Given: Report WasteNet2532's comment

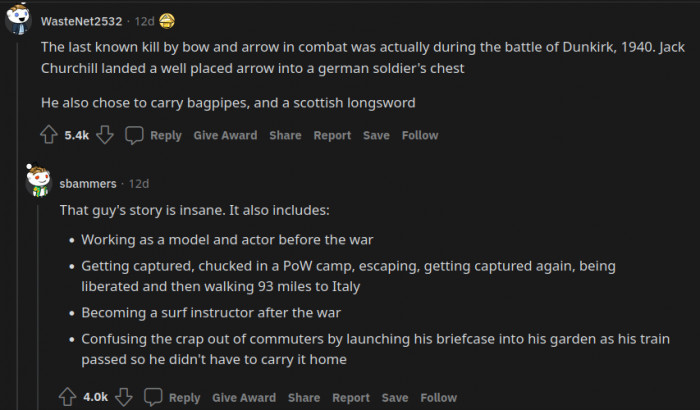Looking at the screenshot, I should (x=332, y=135).
